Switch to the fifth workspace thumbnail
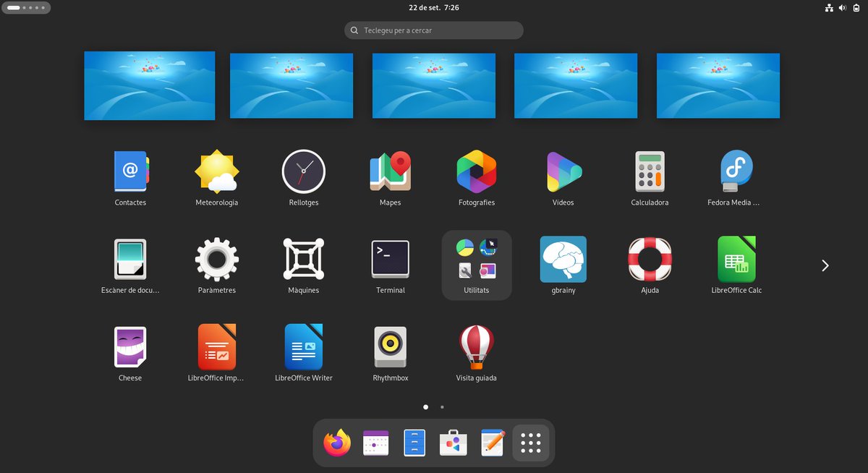The height and width of the screenshot is (473, 868). pos(718,85)
